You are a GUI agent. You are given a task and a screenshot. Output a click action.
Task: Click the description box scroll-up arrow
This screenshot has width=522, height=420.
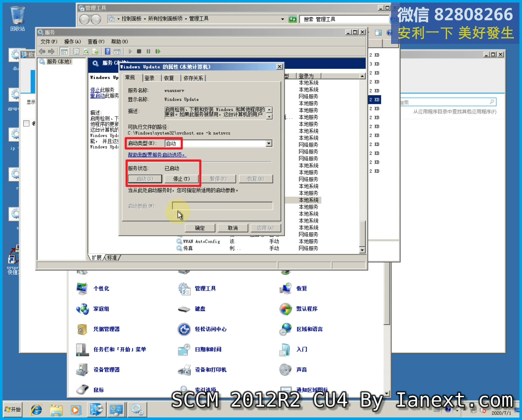pyautogui.click(x=270, y=109)
